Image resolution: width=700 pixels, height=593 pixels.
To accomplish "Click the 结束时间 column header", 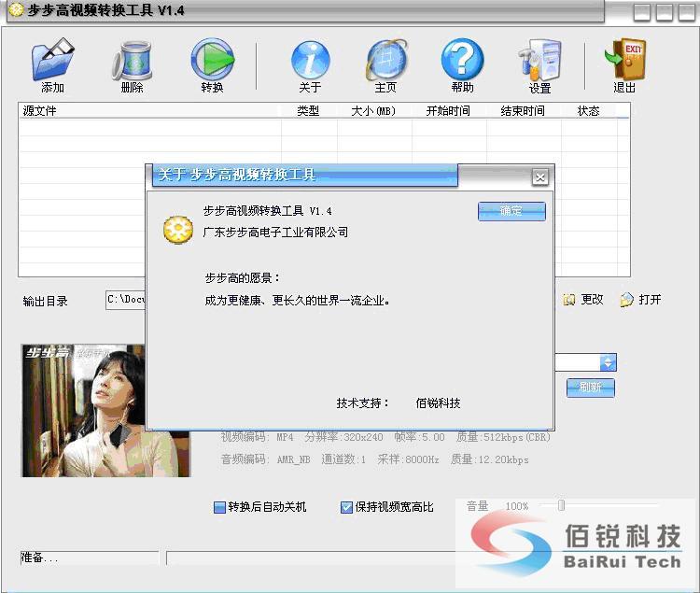I will pyautogui.click(x=524, y=111).
